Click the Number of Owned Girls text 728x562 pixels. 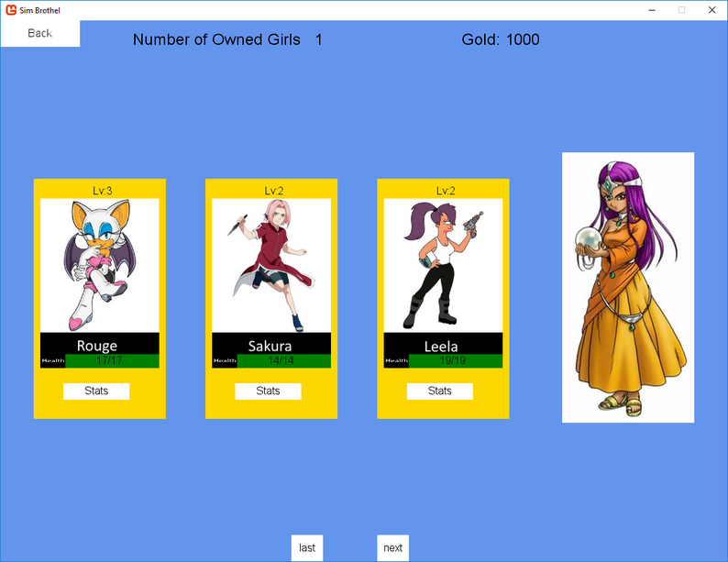216,39
